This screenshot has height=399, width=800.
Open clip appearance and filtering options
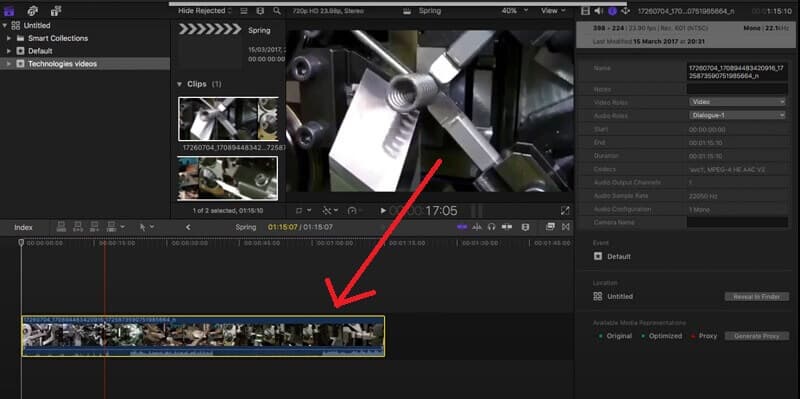(260, 11)
